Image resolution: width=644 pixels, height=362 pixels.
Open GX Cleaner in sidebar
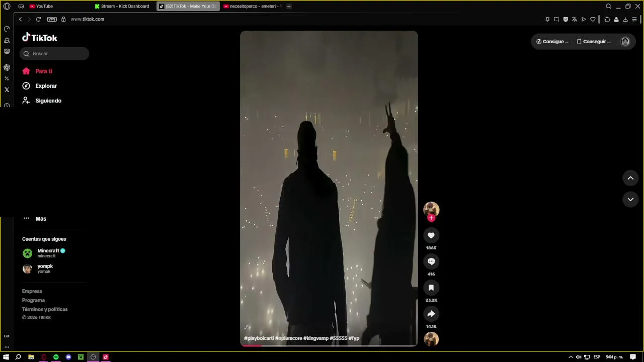pyautogui.click(x=7, y=40)
